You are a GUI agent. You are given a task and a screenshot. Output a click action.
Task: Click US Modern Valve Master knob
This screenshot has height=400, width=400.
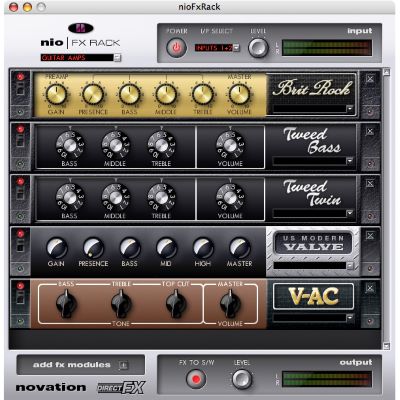pyautogui.click(x=240, y=248)
